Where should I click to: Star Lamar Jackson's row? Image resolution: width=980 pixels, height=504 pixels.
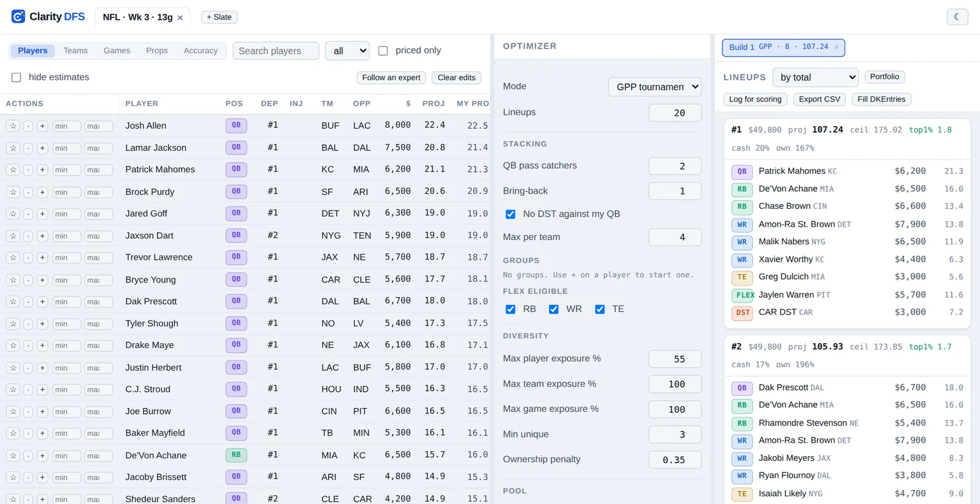pyautogui.click(x=13, y=148)
